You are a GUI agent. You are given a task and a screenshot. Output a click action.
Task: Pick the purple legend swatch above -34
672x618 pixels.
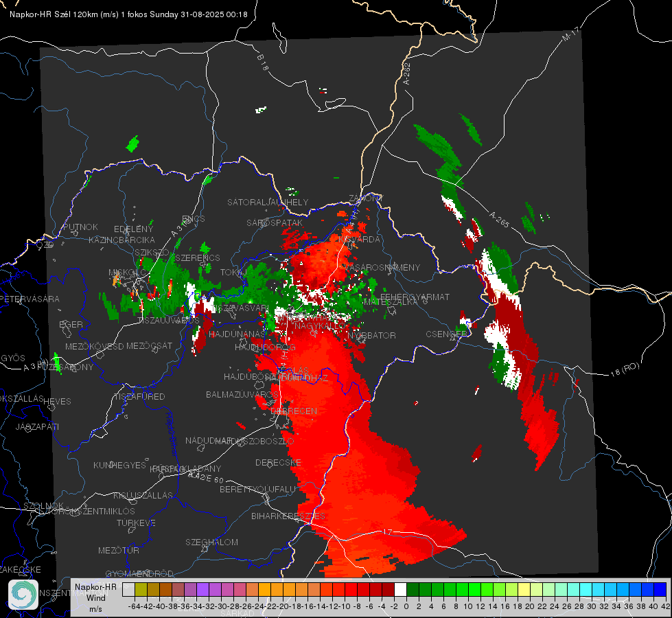(202, 590)
